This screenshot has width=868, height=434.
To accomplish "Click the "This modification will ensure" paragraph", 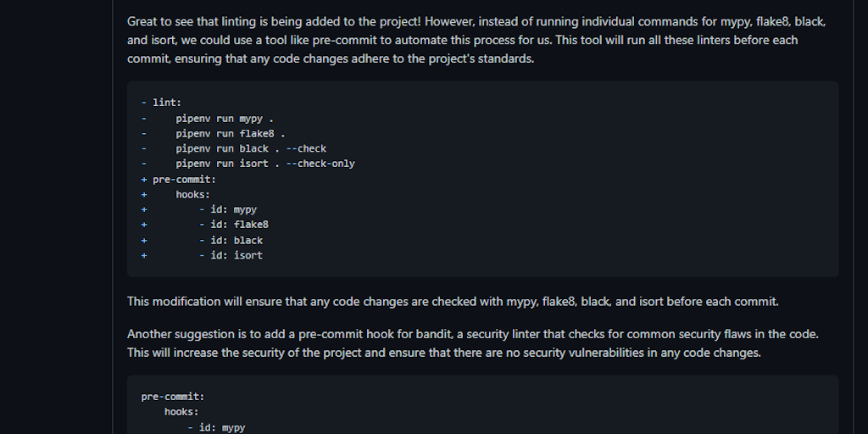I will pyautogui.click(x=452, y=302).
